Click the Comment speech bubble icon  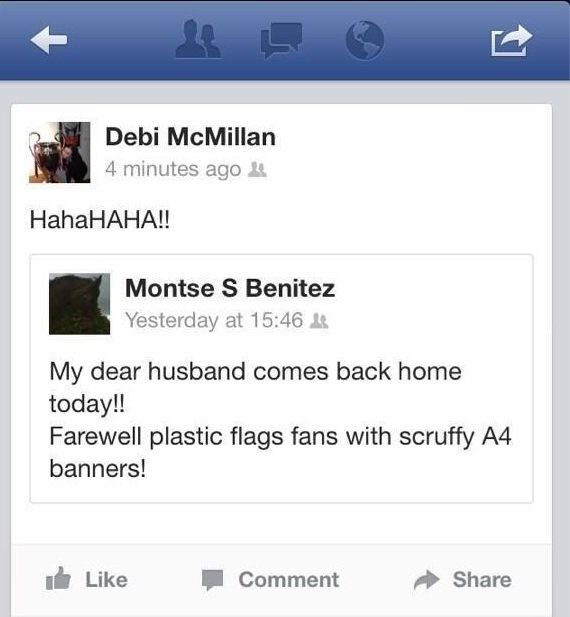(x=212, y=580)
